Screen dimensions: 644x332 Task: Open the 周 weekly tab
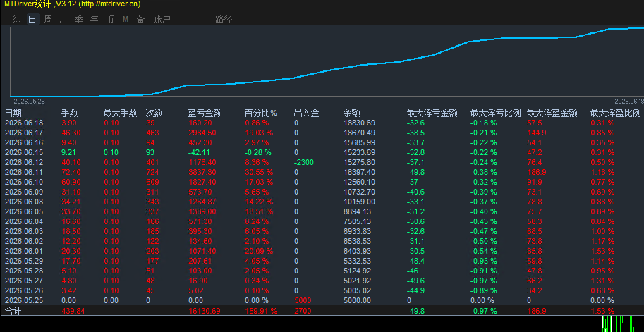pos(48,19)
